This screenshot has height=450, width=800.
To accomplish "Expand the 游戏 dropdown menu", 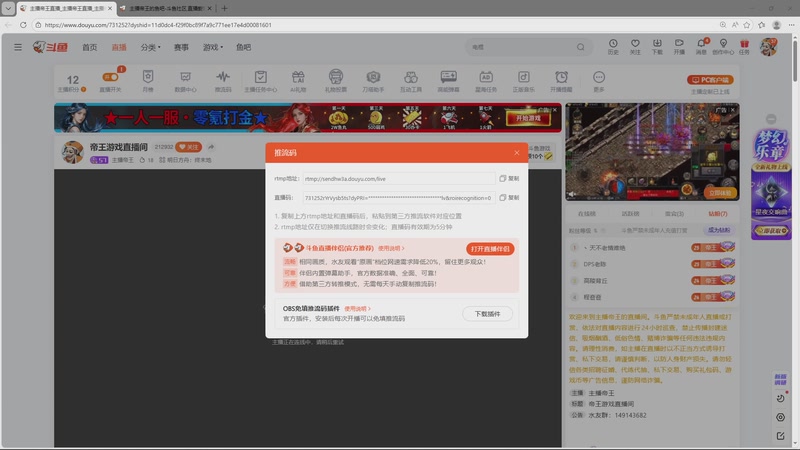I will (213, 47).
